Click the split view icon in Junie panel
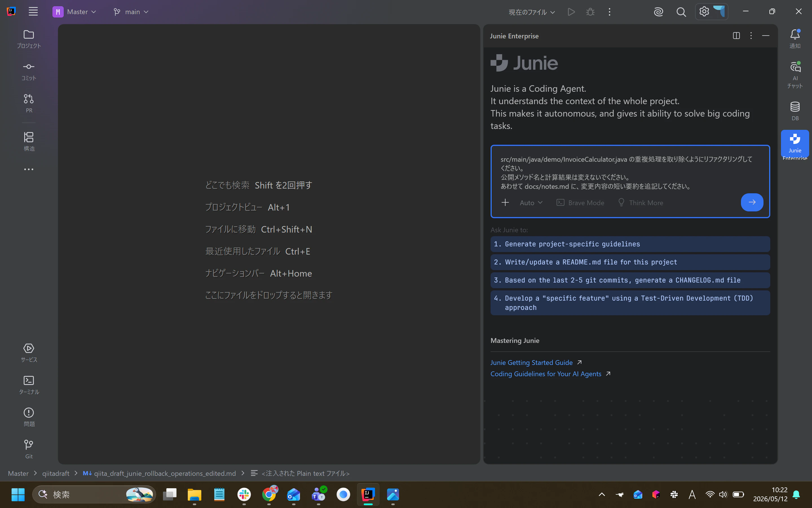812x508 pixels. [736, 36]
